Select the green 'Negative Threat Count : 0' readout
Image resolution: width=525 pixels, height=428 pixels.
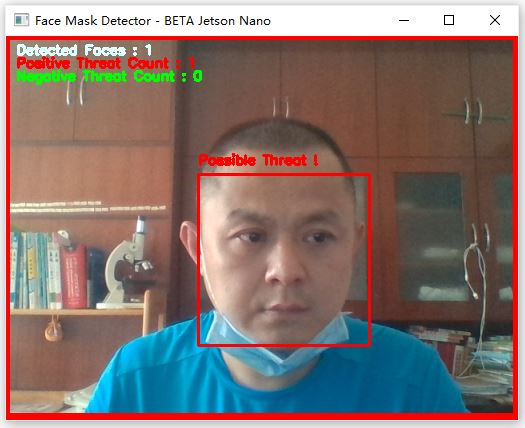click(109, 77)
